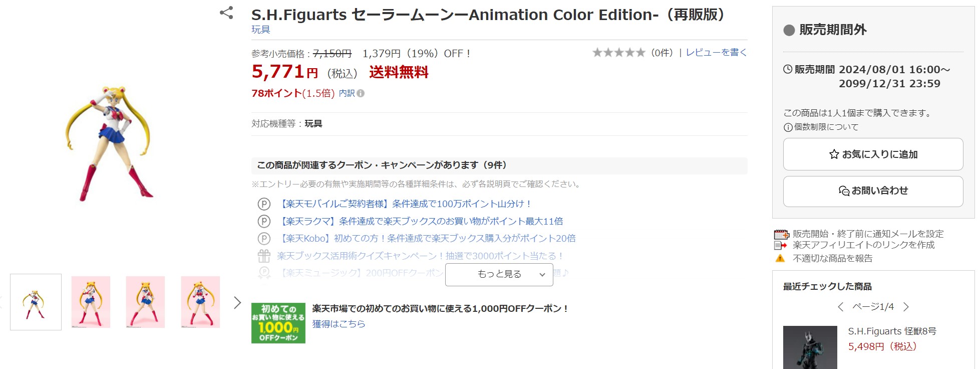The image size is (980, 369).
Task: Expand the もっと見る campaign list
Action: click(499, 274)
